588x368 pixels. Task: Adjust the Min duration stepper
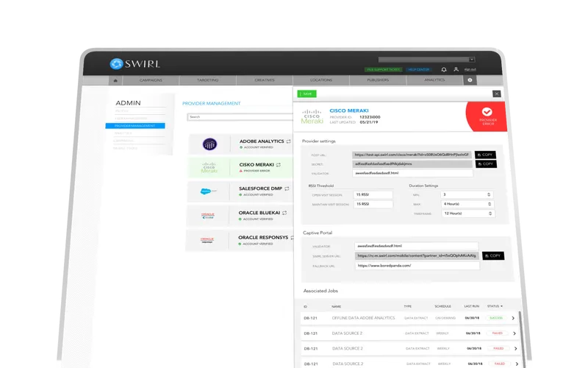(x=489, y=194)
